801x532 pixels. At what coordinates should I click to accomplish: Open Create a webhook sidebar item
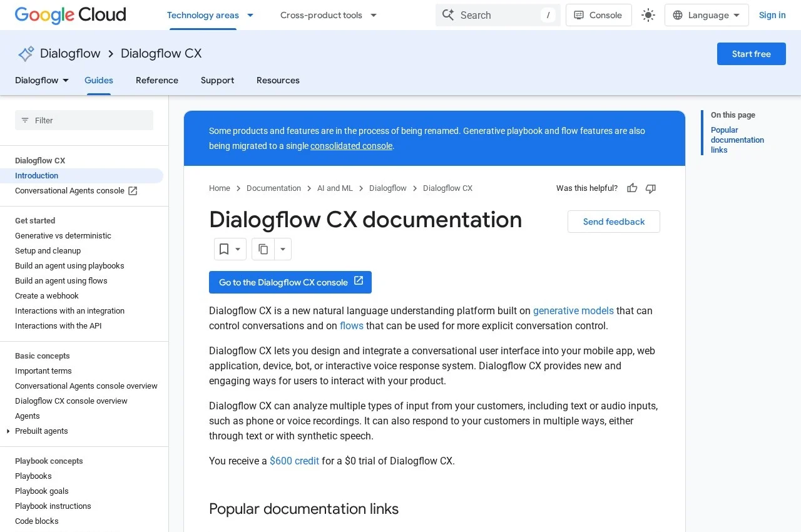pyautogui.click(x=47, y=296)
